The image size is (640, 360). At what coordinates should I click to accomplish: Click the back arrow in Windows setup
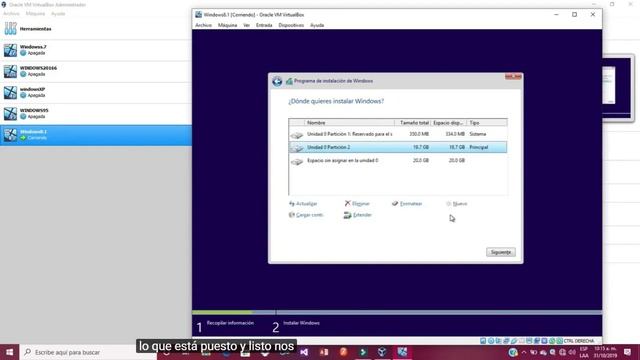[277, 81]
